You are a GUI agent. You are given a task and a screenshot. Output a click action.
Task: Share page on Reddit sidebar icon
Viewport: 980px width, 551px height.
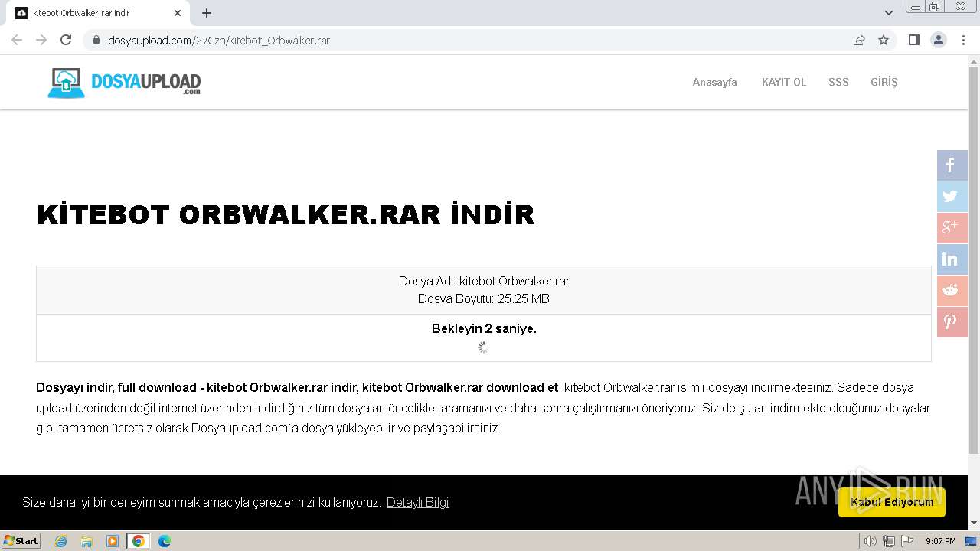point(952,291)
